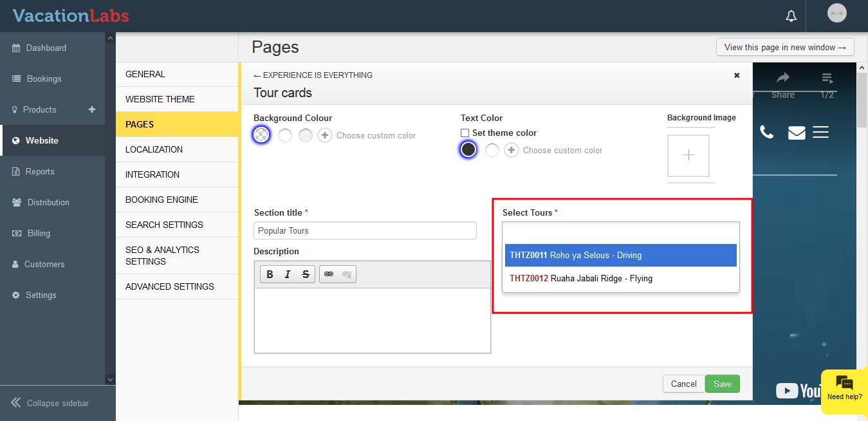
Task: Click the Section title input field
Action: tap(365, 230)
